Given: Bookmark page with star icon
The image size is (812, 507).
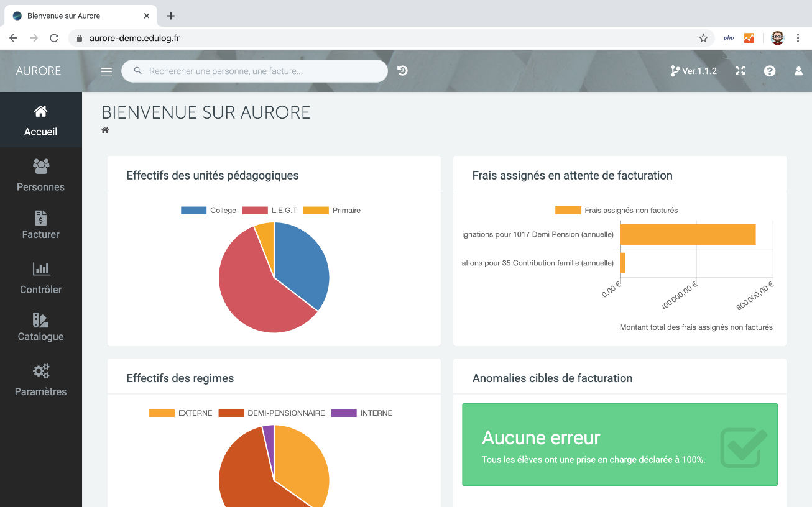Looking at the screenshot, I should point(703,38).
